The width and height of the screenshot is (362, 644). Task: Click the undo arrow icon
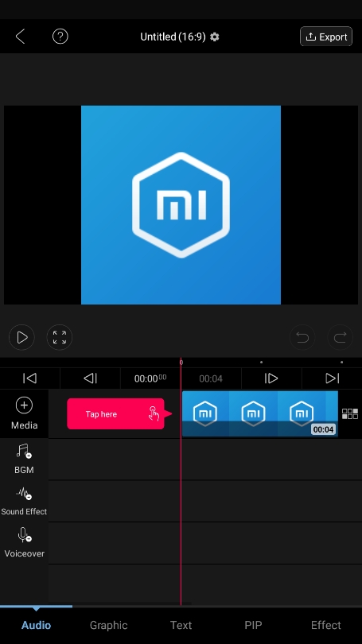pos(302,337)
